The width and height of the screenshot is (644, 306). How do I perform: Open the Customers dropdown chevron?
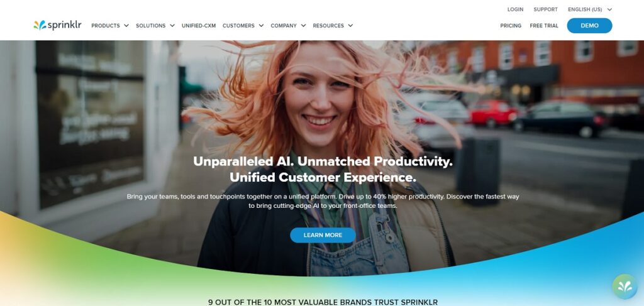pos(261,25)
